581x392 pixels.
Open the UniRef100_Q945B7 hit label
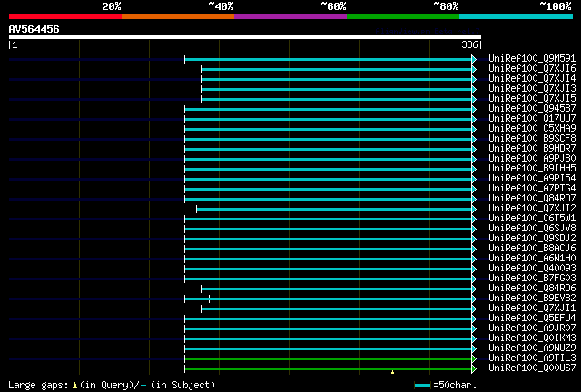click(532, 109)
